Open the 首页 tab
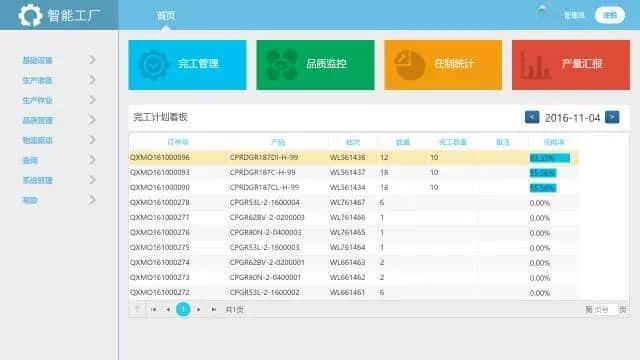Image resolution: width=640 pixels, height=360 pixels. click(166, 16)
